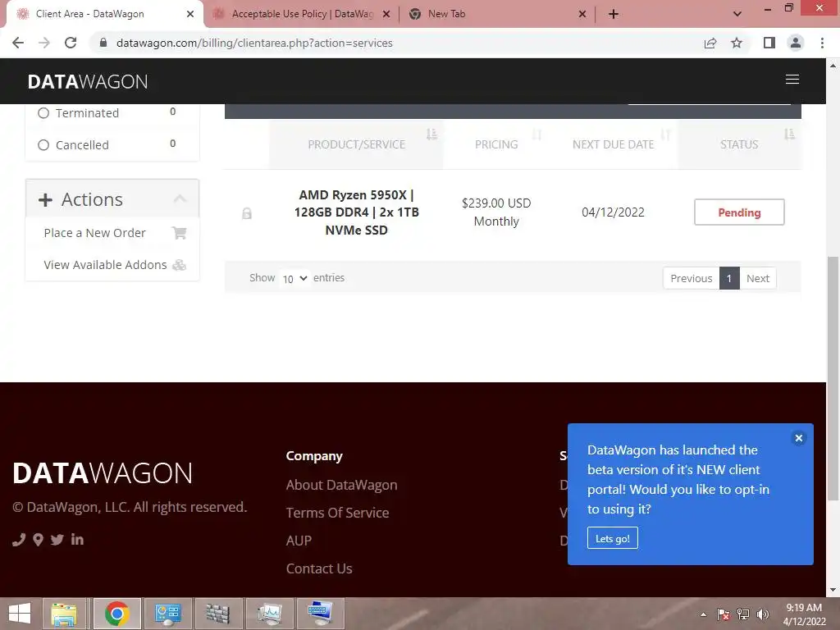The height and width of the screenshot is (630, 840).
Task: Open Contact Us footer link
Action: [319, 568]
